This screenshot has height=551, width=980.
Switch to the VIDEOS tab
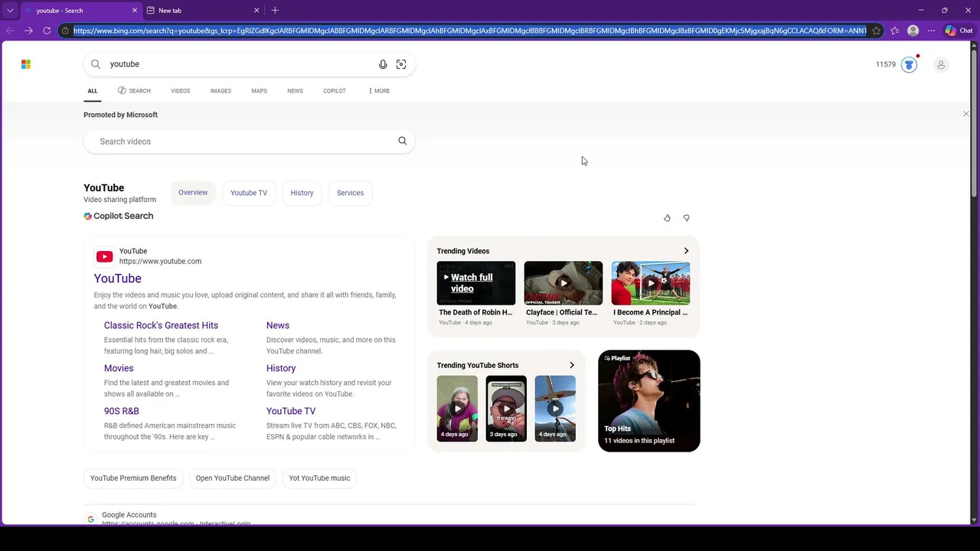(181, 91)
